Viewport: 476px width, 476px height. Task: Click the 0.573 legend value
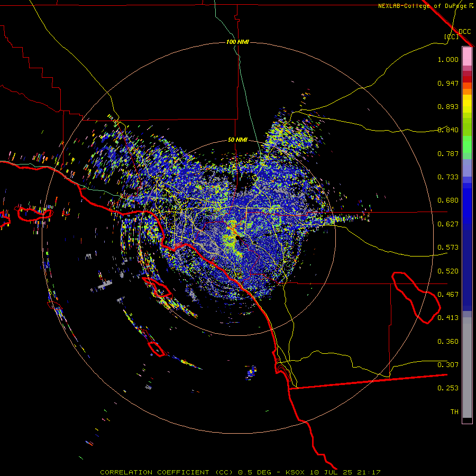(448, 248)
